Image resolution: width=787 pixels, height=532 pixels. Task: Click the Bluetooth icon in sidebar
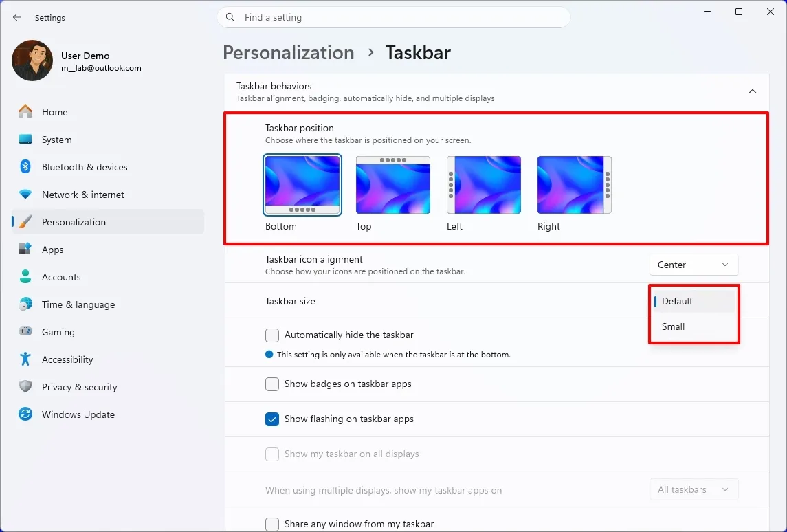pos(25,166)
